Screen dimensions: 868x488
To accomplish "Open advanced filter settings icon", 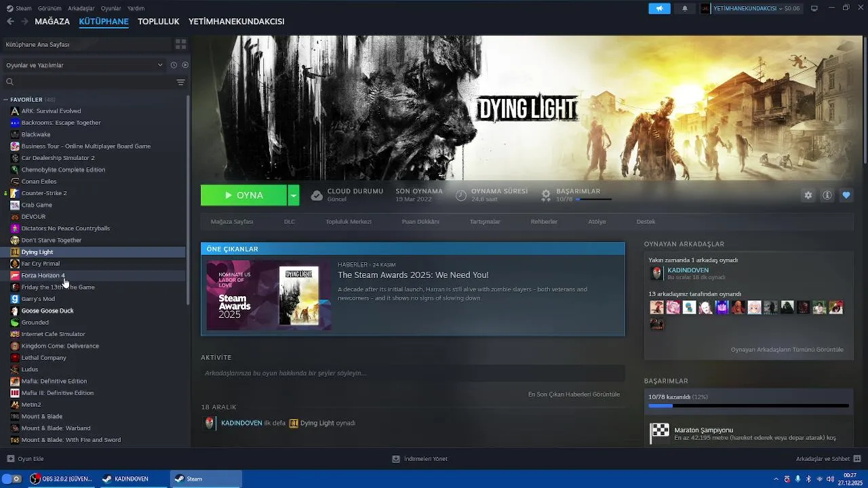I will (180, 82).
